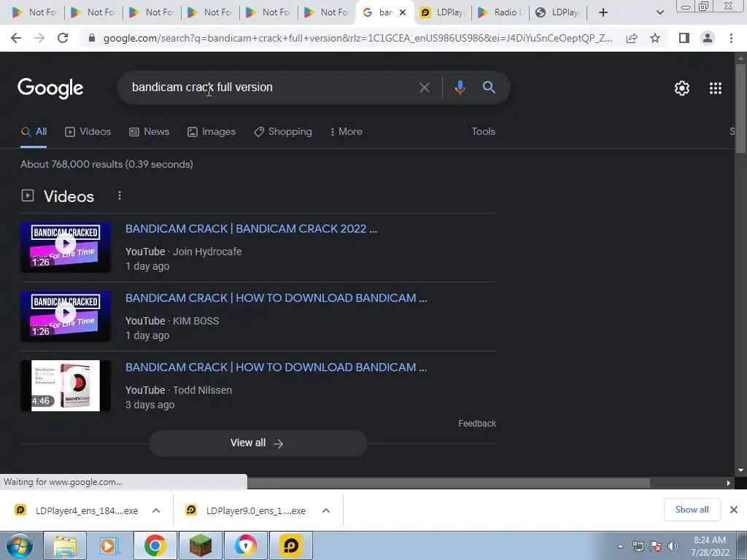Open the clock showing 8:24 AM
This screenshot has height=560, width=747.
coord(710,546)
